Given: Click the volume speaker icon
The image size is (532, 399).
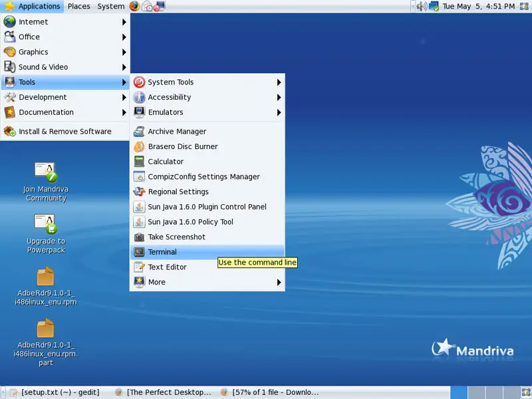Looking at the screenshot, I should click(422, 6).
